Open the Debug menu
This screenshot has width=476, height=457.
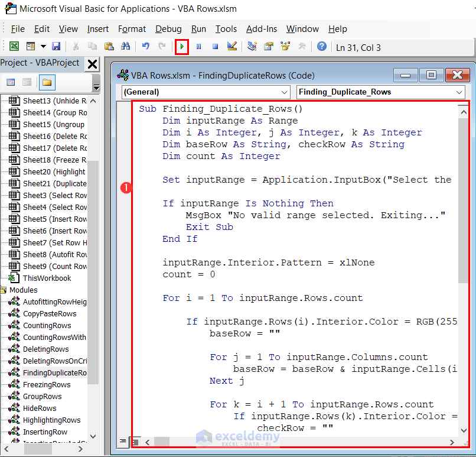[x=168, y=29]
